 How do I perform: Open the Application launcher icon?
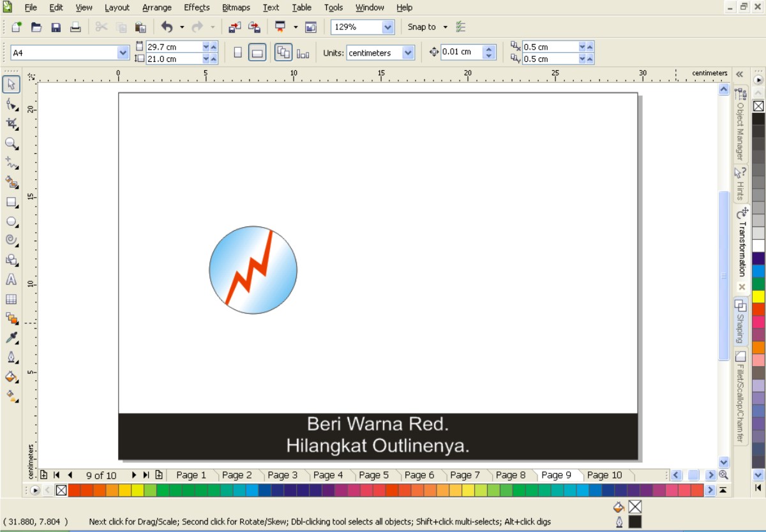pos(280,27)
